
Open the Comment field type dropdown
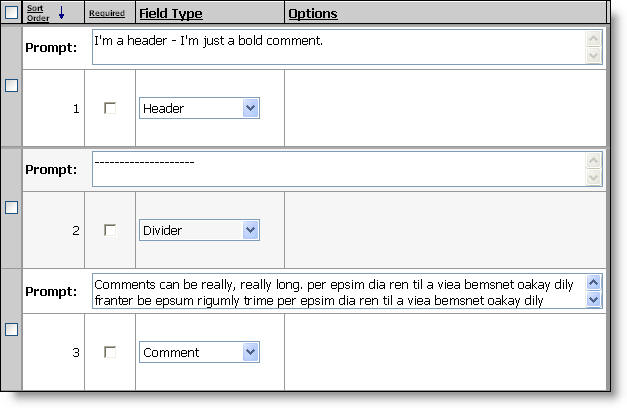pos(251,352)
